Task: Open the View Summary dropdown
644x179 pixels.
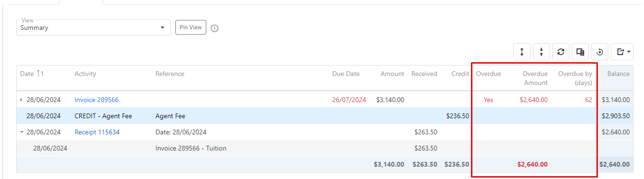Action: (93, 28)
